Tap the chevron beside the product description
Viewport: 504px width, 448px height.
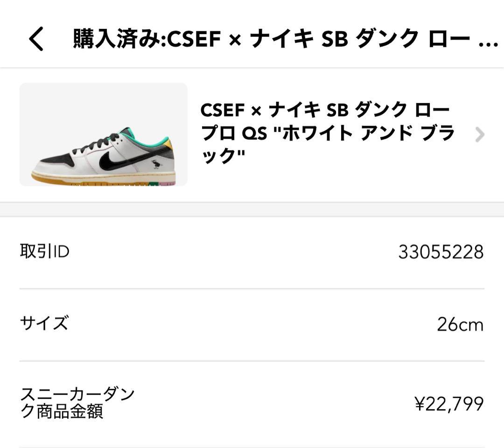pyautogui.click(x=479, y=134)
